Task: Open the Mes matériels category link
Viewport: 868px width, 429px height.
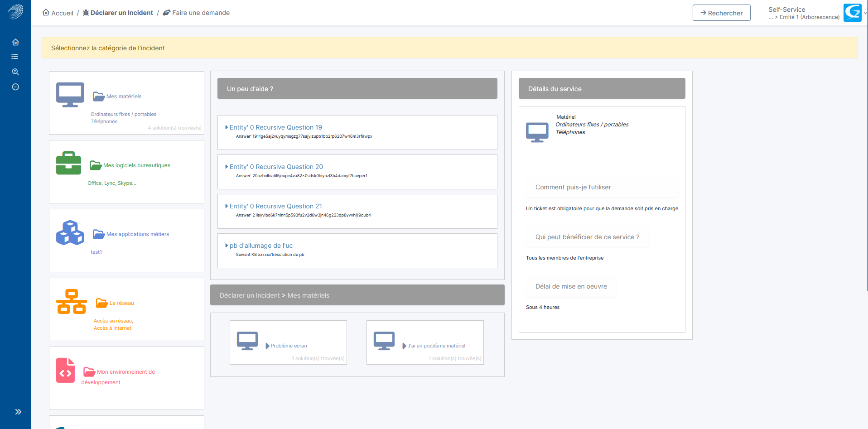Action: click(x=124, y=96)
